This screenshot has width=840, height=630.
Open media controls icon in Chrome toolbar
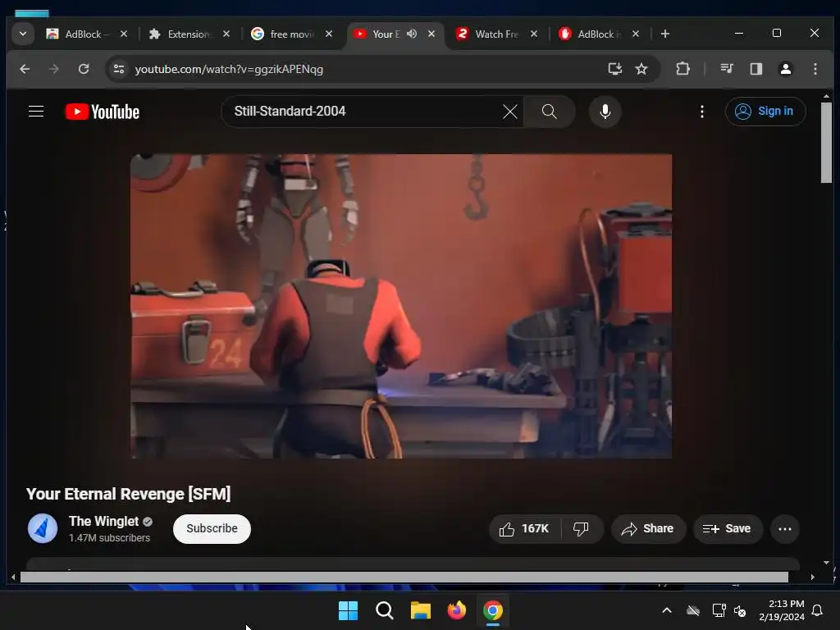click(x=727, y=69)
